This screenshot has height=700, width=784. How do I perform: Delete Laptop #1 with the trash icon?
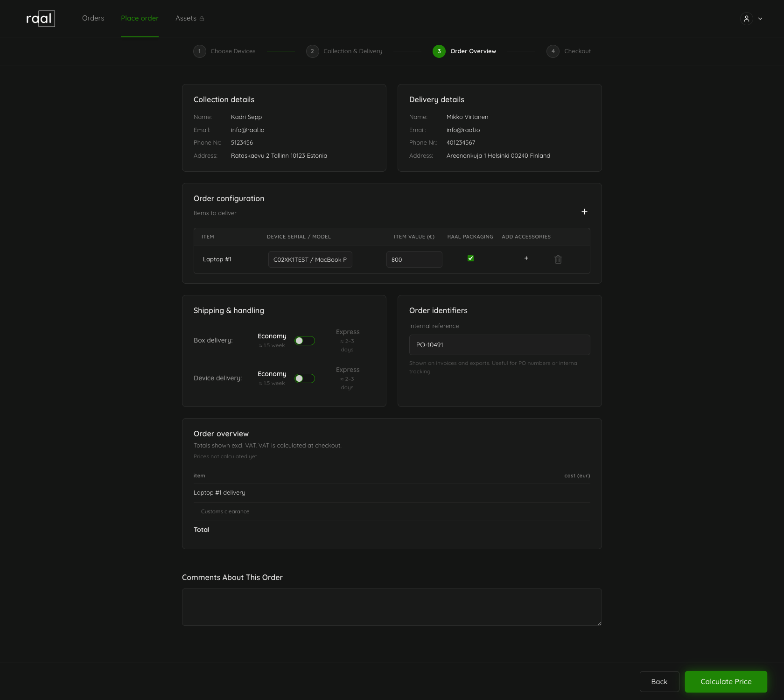pos(558,259)
